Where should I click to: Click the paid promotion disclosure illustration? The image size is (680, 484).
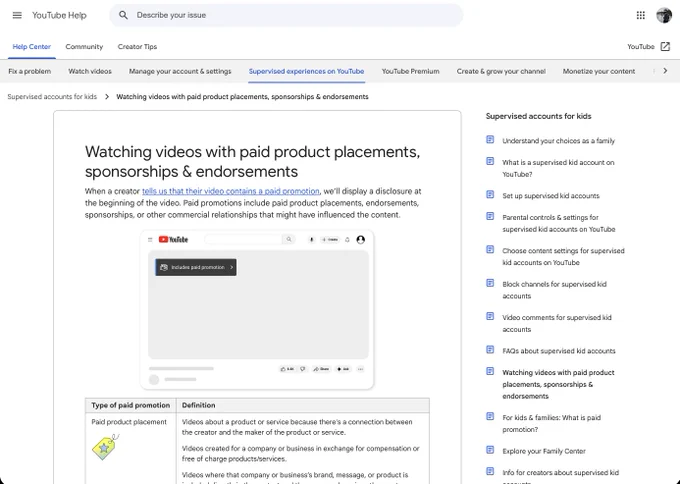click(257, 310)
